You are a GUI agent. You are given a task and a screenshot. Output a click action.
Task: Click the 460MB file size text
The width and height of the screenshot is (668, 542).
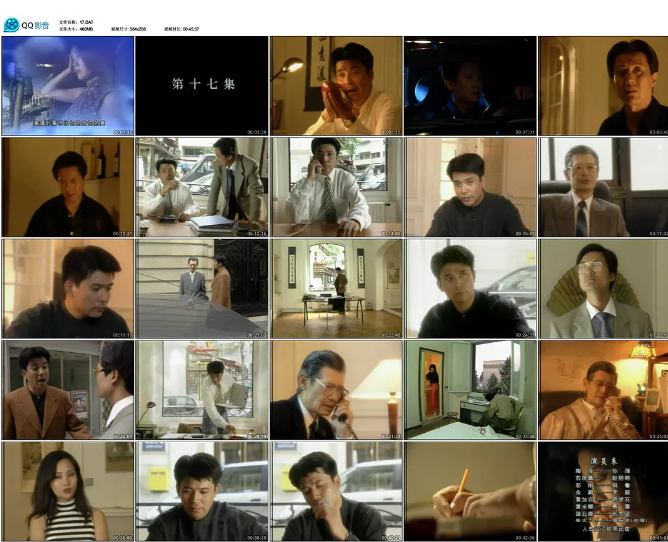point(86,29)
